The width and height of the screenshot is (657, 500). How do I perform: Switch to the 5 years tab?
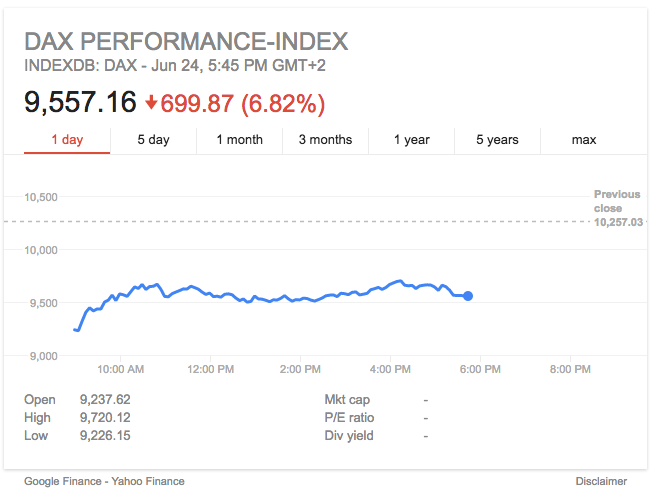497,139
